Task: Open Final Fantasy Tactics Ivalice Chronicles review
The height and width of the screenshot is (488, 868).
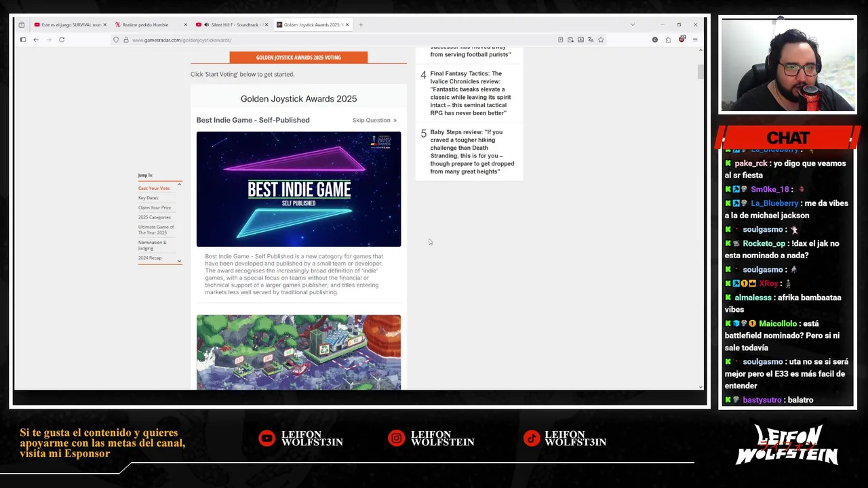Action: pyautogui.click(x=471, y=93)
